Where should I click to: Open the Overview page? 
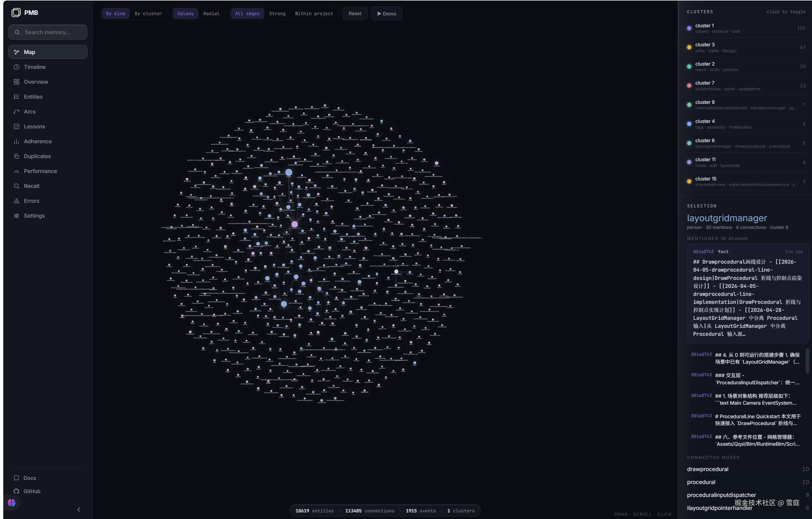(x=48, y=82)
